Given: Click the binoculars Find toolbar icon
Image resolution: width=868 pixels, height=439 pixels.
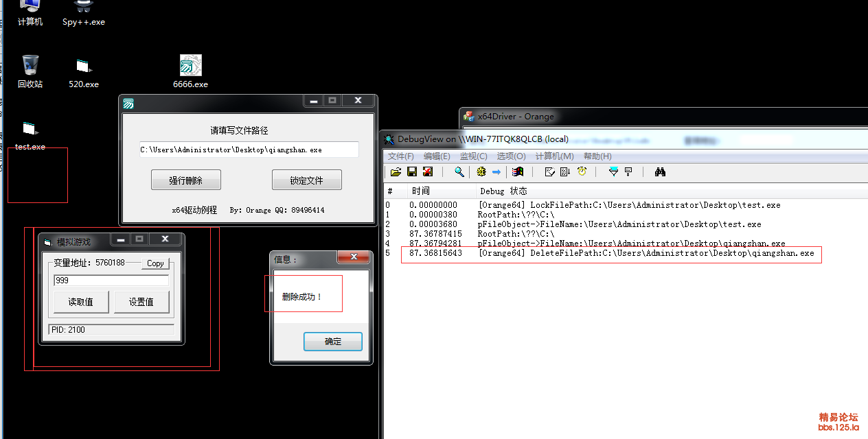Looking at the screenshot, I should [x=660, y=171].
